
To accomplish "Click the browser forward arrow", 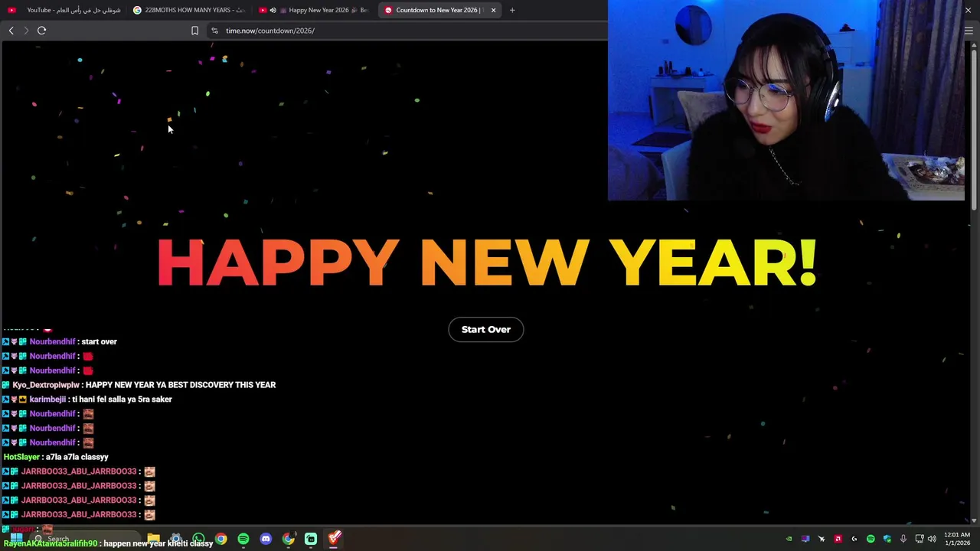I will [26, 31].
